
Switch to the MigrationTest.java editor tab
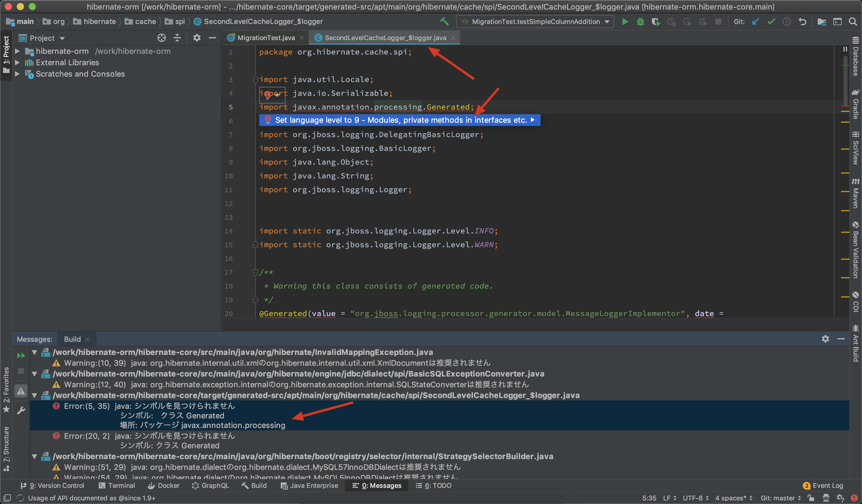pos(265,38)
